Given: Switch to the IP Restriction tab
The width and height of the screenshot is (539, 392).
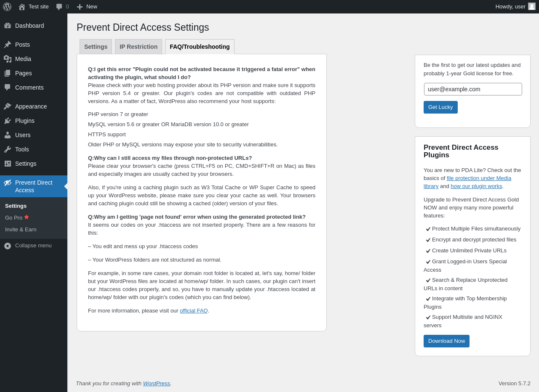Looking at the screenshot, I should click(x=139, y=47).
